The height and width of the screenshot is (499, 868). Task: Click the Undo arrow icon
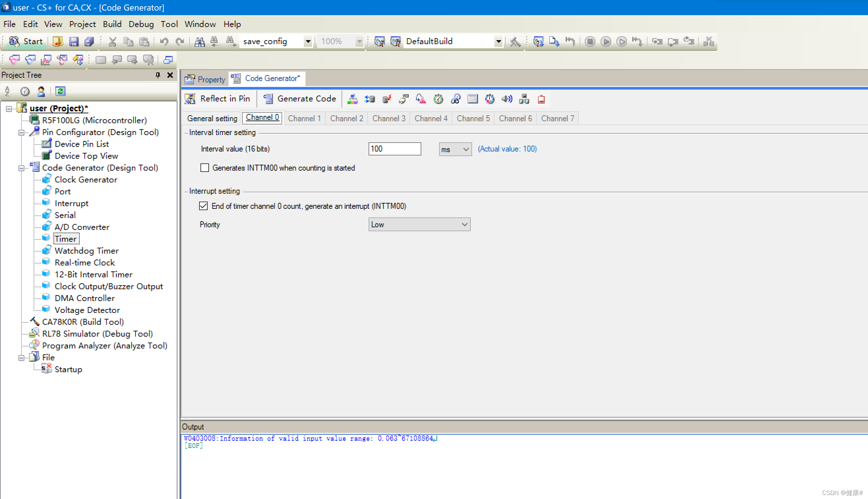coord(164,42)
